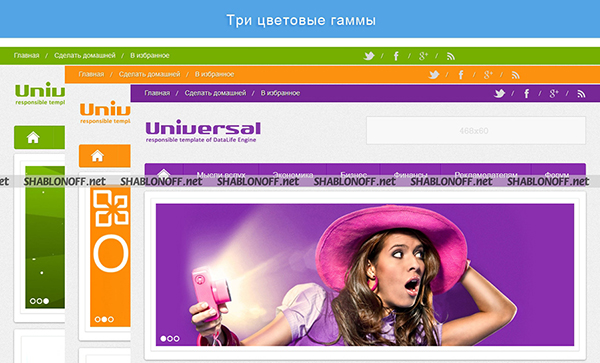Click the purple Universal logo

point(203,131)
